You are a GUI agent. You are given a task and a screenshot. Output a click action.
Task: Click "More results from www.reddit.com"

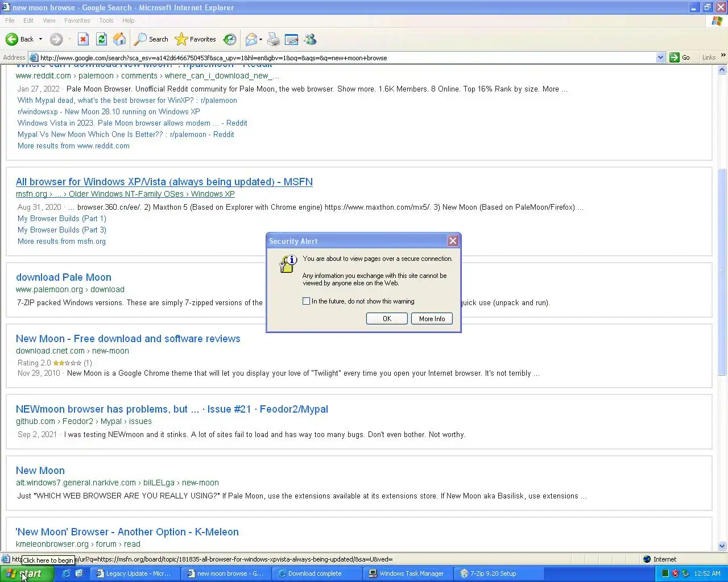[x=73, y=145]
